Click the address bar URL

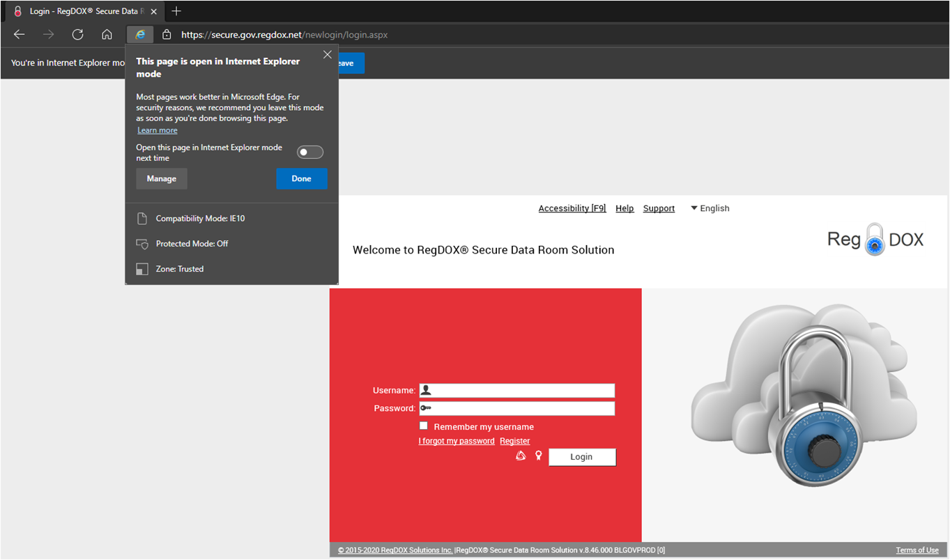pos(284,34)
